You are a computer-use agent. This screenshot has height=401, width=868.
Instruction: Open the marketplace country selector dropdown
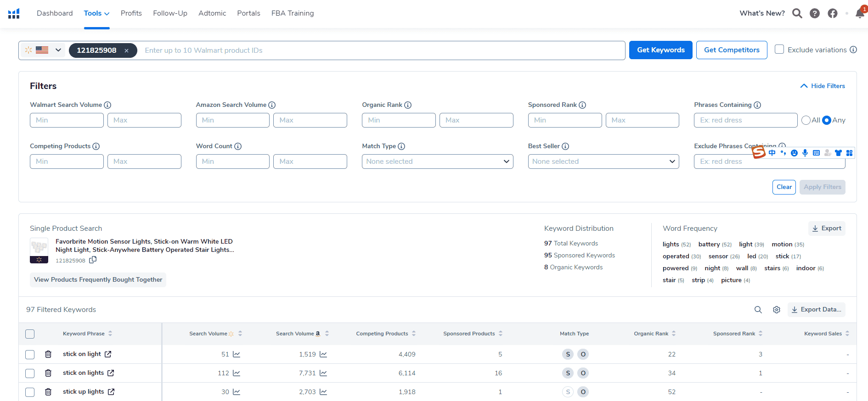pos(58,50)
